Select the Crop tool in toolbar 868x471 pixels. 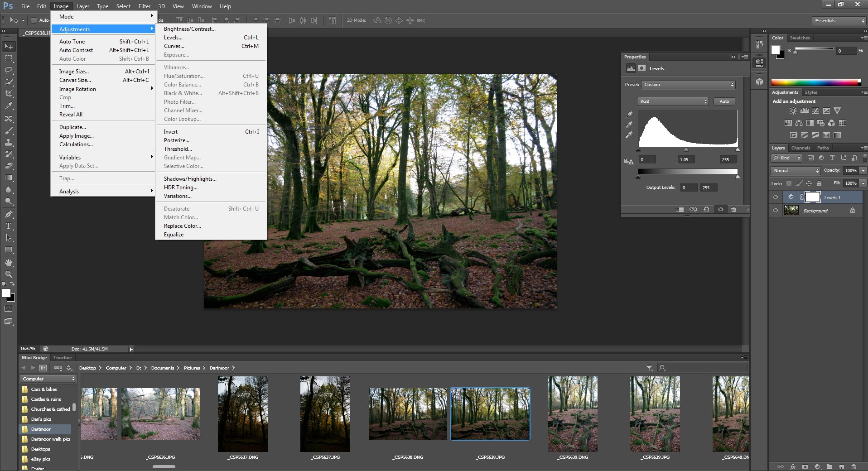[9, 94]
